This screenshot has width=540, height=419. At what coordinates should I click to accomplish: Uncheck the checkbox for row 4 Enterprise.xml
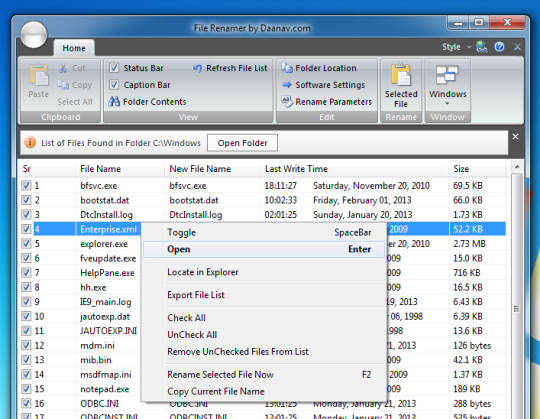[27, 229]
